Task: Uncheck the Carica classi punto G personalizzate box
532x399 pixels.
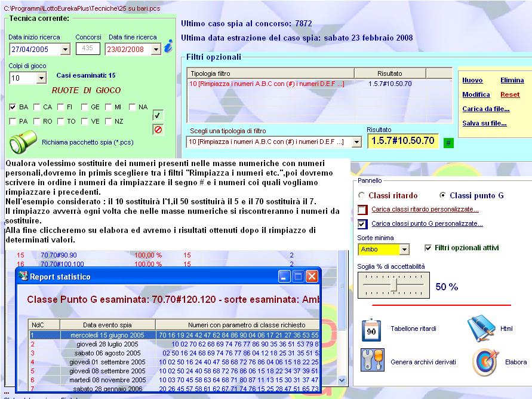Action: pos(362,224)
